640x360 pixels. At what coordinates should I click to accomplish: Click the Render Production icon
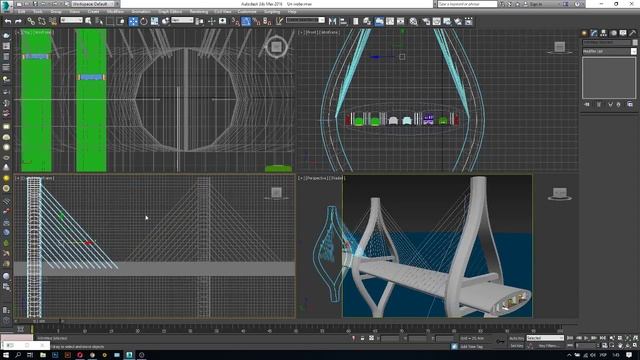(447, 21)
